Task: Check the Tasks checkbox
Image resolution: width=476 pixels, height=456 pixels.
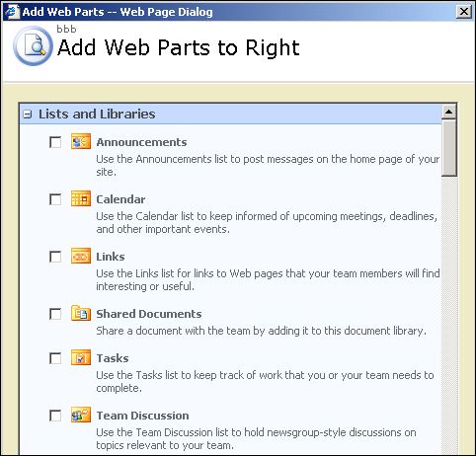Action: (55, 358)
